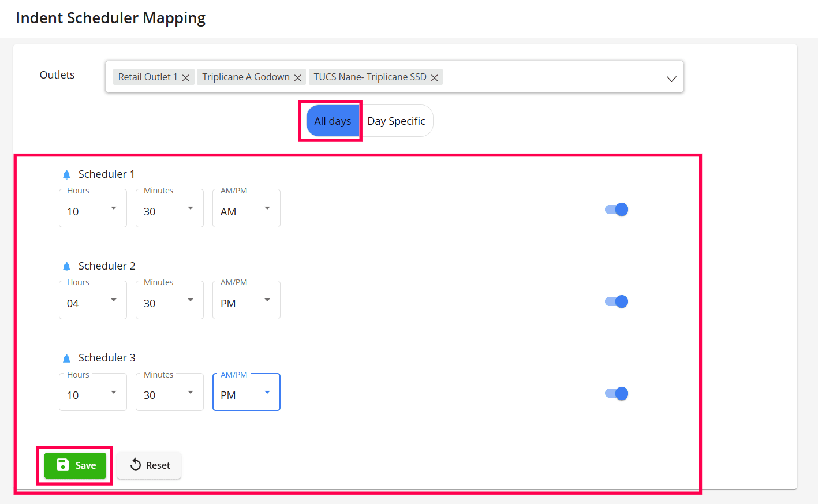This screenshot has width=818, height=504.
Task: Turn off the Scheduler 2 toggle
Action: pos(617,301)
